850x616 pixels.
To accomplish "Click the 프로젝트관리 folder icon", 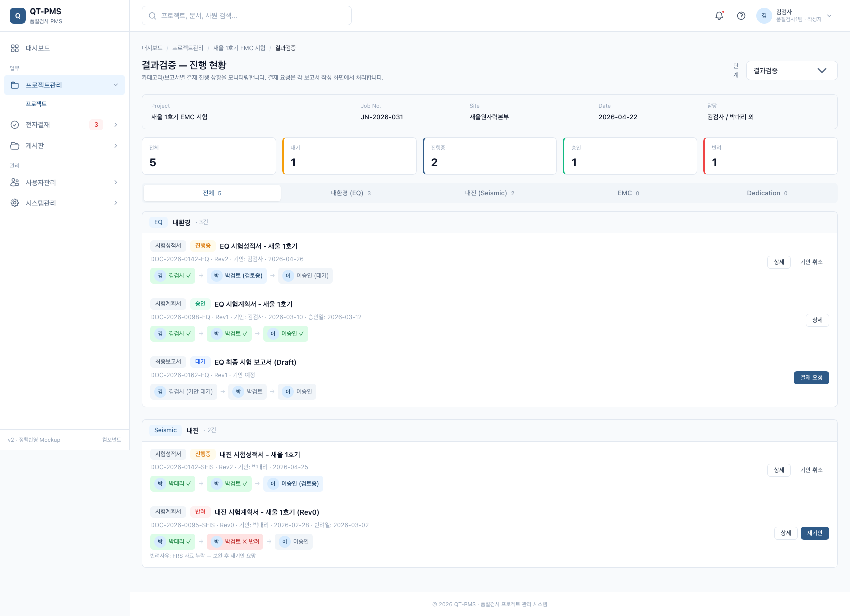I will 15,85.
